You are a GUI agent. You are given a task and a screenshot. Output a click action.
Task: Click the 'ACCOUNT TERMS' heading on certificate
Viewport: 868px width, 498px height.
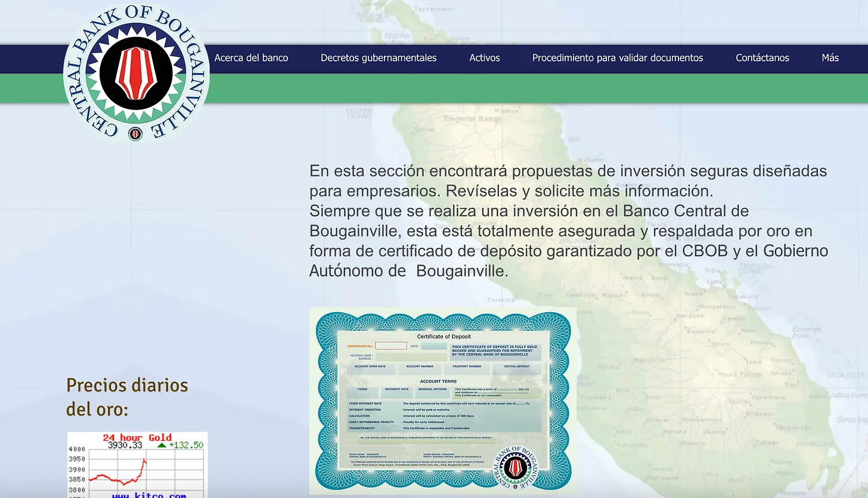[438, 381]
